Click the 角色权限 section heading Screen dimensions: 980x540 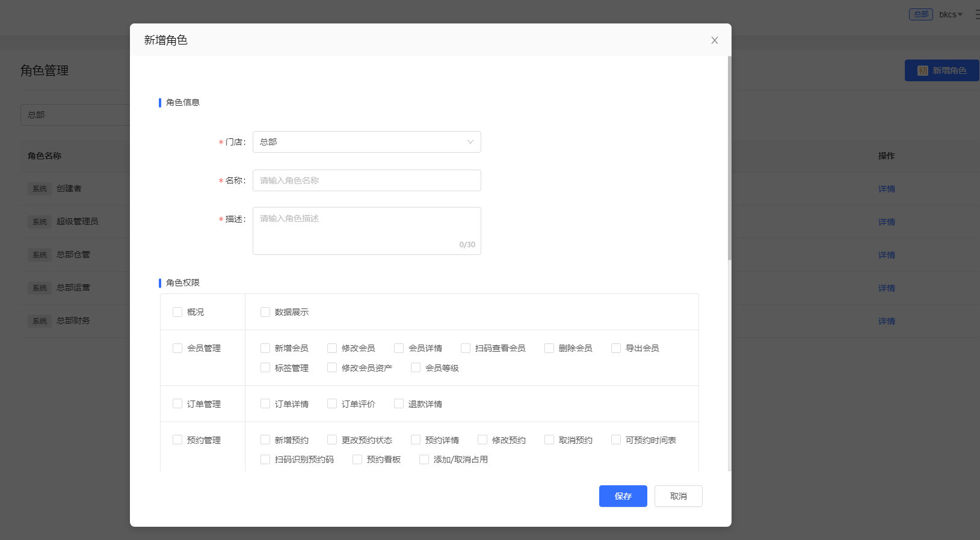pyautogui.click(x=183, y=283)
